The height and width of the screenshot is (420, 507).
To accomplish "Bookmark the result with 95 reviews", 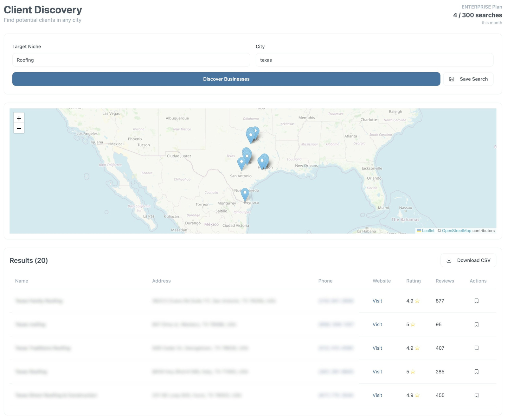I will [x=476, y=324].
